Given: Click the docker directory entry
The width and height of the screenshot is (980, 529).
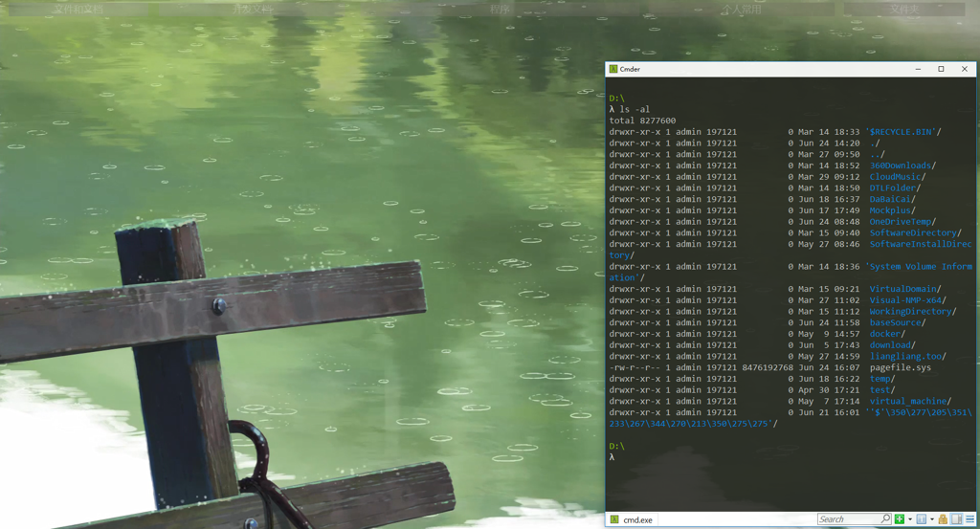Looking at the screenshot, I should [x=885, y=334].
